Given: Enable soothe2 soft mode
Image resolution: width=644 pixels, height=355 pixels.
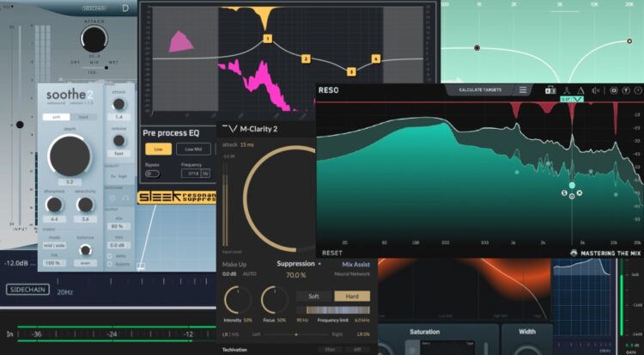Looking at the screenshot, I should point(55,117).
